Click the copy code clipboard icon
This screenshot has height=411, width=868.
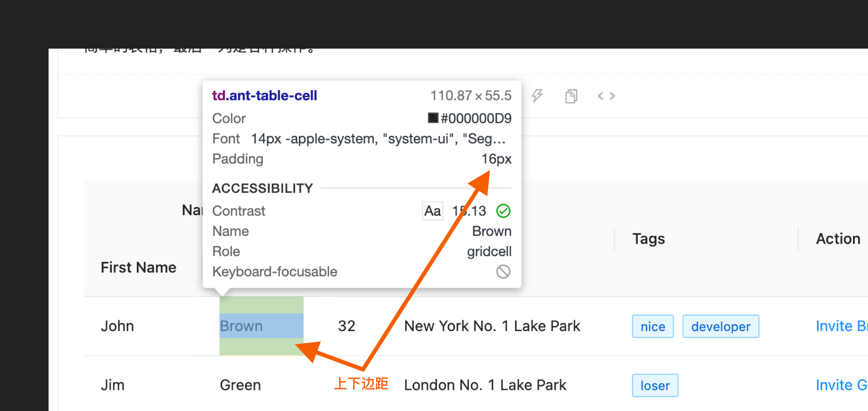click(x=571, y=96)
